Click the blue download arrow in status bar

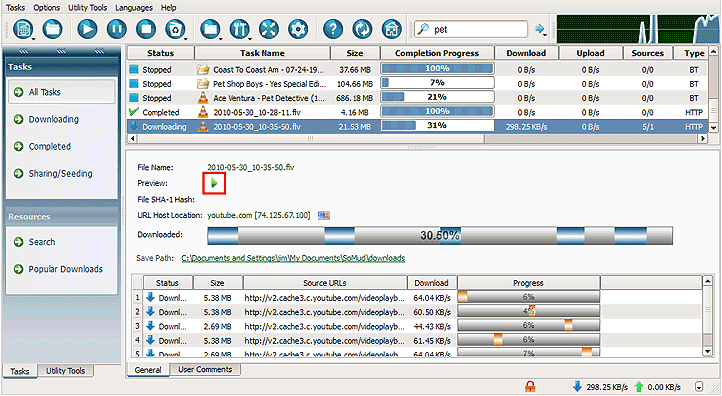coord(577,386)
